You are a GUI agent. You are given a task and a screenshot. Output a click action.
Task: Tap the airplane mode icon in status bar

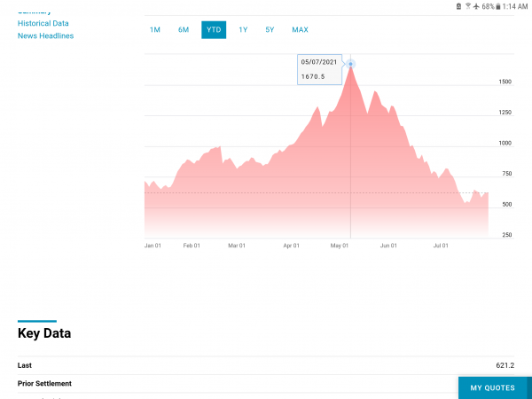click(476, 6)
